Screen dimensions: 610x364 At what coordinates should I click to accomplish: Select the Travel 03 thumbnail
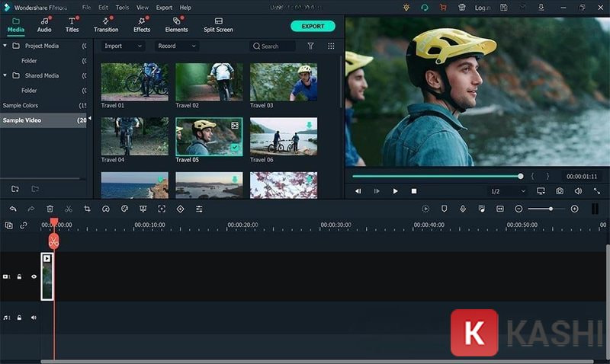(x=284, y=82)
